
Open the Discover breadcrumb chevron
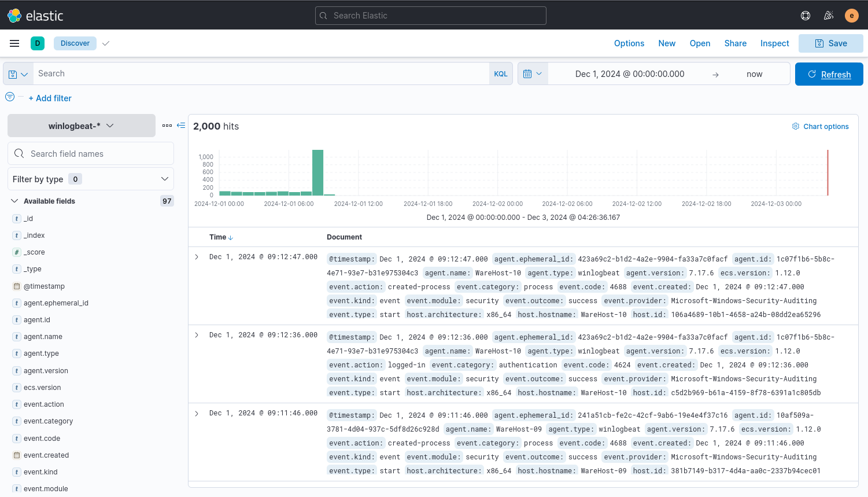(106, 43)
